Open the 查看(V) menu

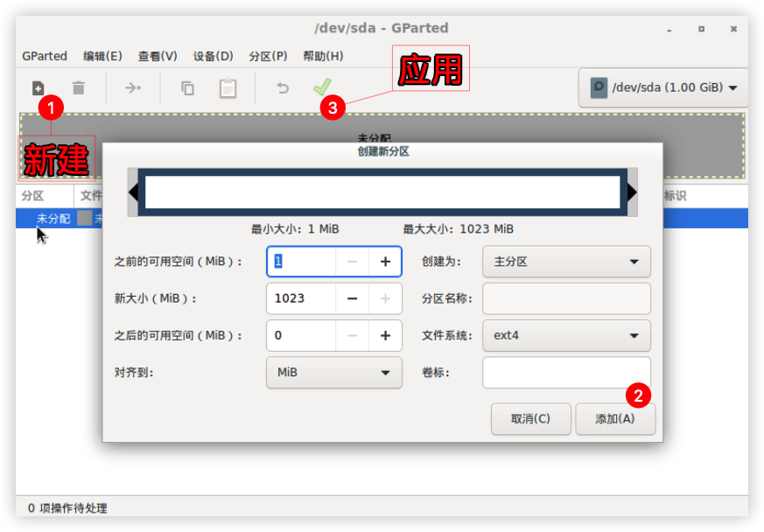tap(158, 56)
